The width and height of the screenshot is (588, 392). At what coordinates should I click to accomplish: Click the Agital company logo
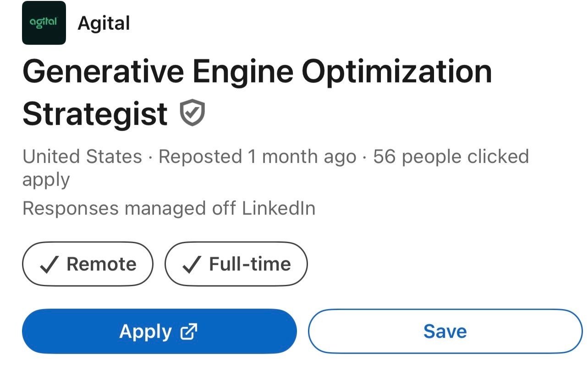[x=44, y=22]
